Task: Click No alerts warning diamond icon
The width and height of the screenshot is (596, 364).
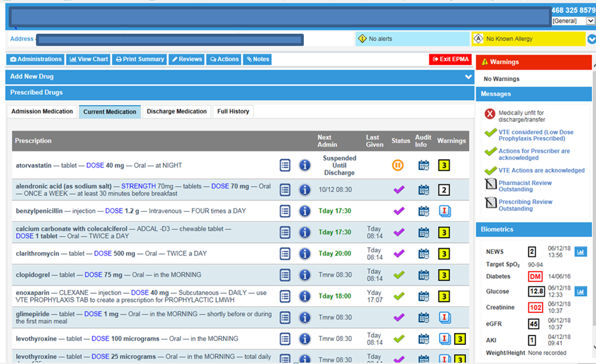Action: point(362,38)
